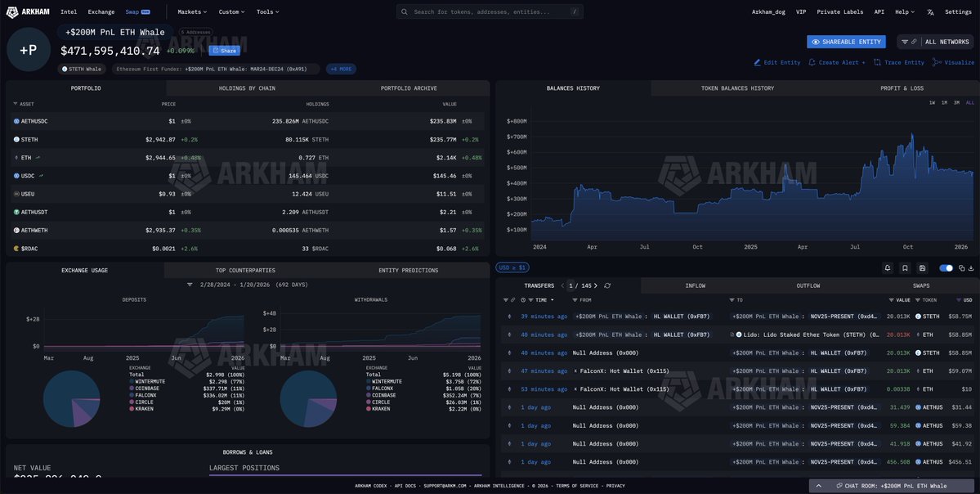Go to next transfers page

click(595, 285)
